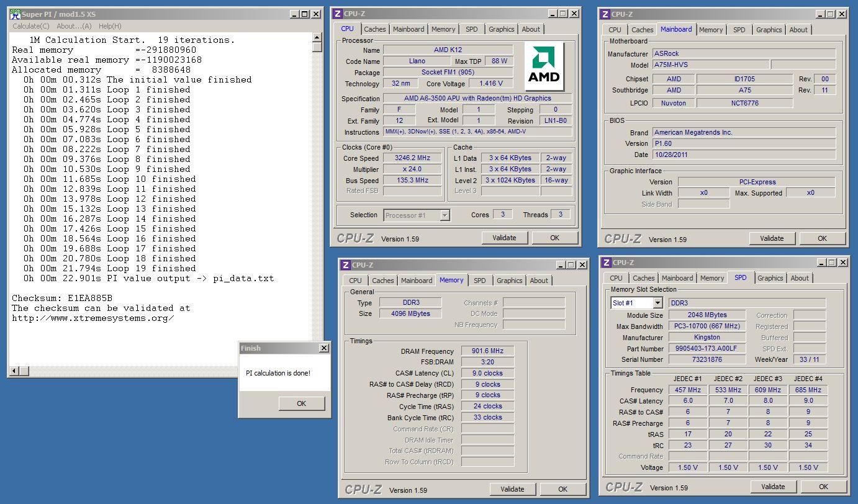Switch to Graphics tab in CPU window

(501, 29)
